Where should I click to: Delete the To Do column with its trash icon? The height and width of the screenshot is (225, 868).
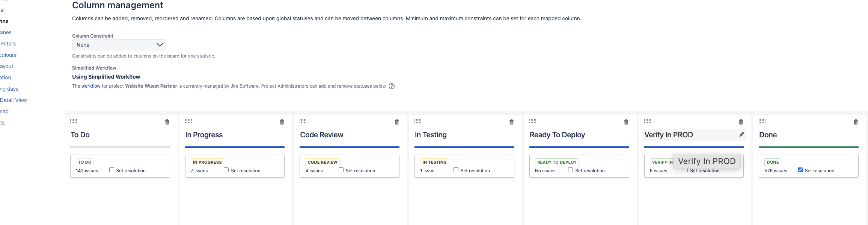tap(167, 122)
